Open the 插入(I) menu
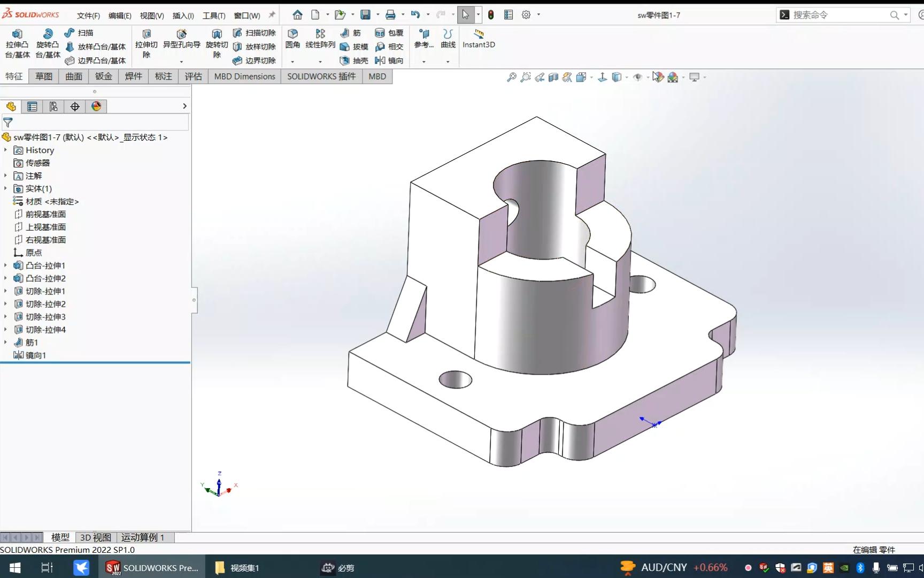 tap(183, 16)
